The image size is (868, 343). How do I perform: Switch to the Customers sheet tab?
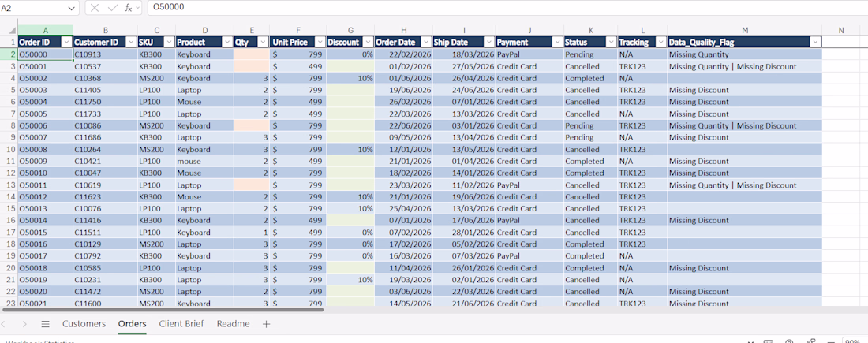(84, 324)
